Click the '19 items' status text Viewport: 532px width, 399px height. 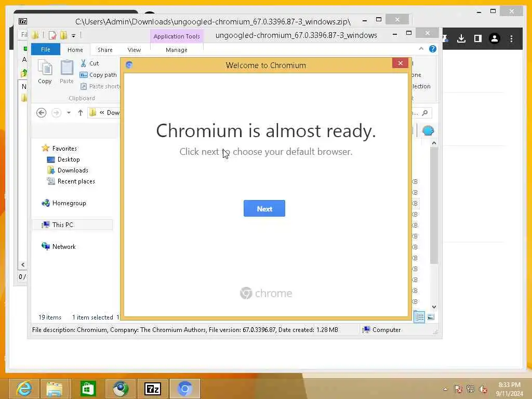tap(50, 317)
